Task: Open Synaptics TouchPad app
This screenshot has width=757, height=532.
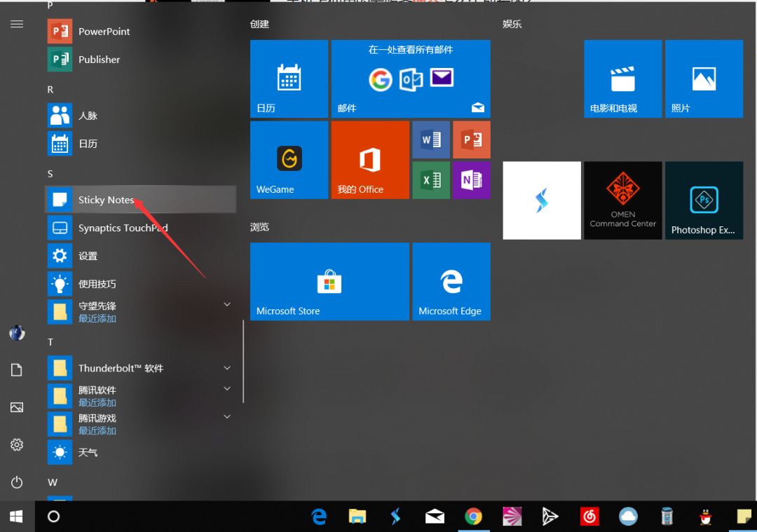Action: pyautogui.click(x=140, y=227)
